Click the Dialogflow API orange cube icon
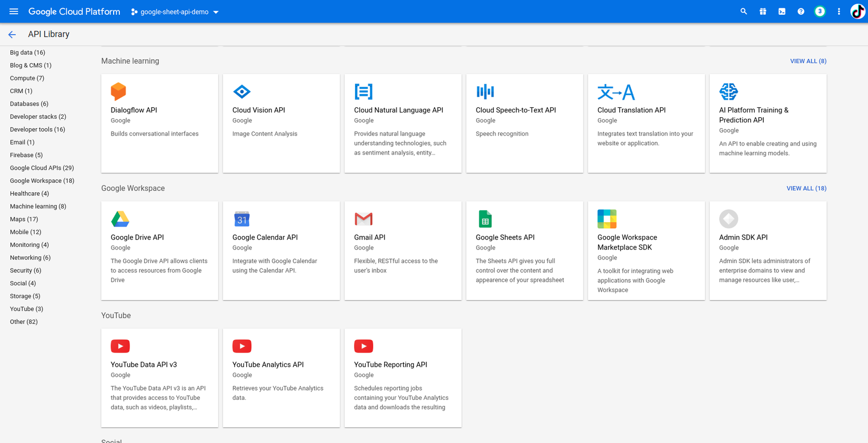The image size is (868, 443). click(118, 91)
